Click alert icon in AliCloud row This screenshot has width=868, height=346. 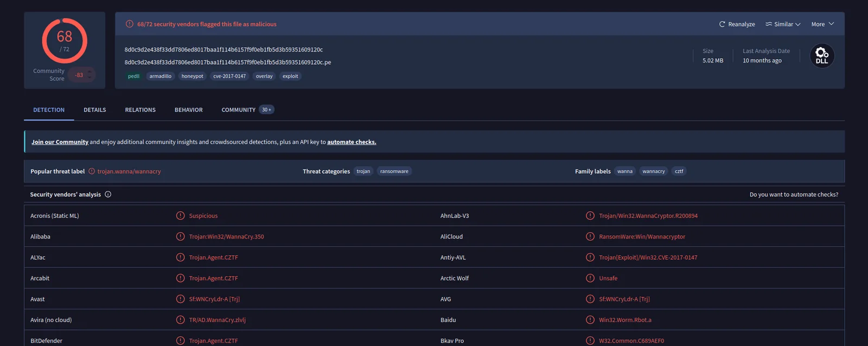point(590,236)
